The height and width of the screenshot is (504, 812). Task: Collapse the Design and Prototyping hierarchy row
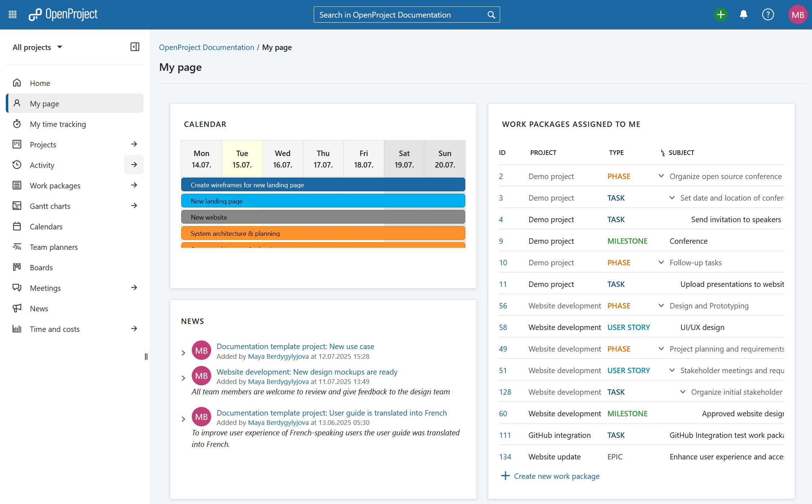pyautogui.click(x=661, y=305)
